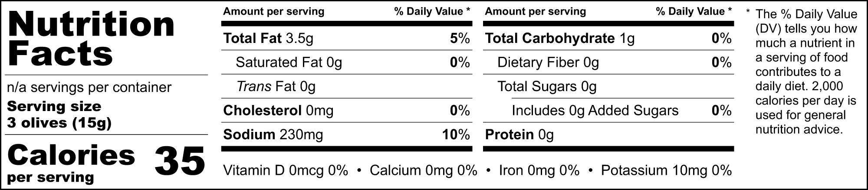This screenshot has width=868, height=190.
Task: Select the Total Carbohydrate 1g row
Action: [608, 38]
